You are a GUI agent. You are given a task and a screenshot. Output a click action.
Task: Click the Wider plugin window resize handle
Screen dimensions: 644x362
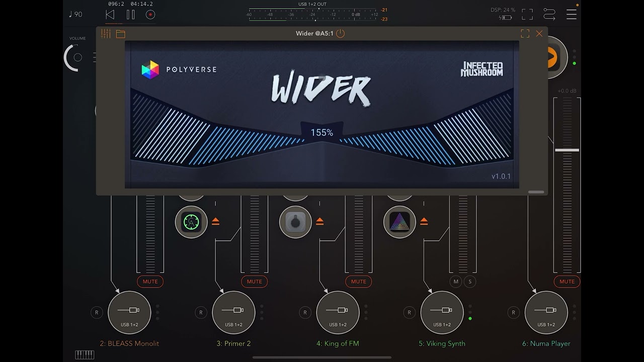(x=536, y=192)
